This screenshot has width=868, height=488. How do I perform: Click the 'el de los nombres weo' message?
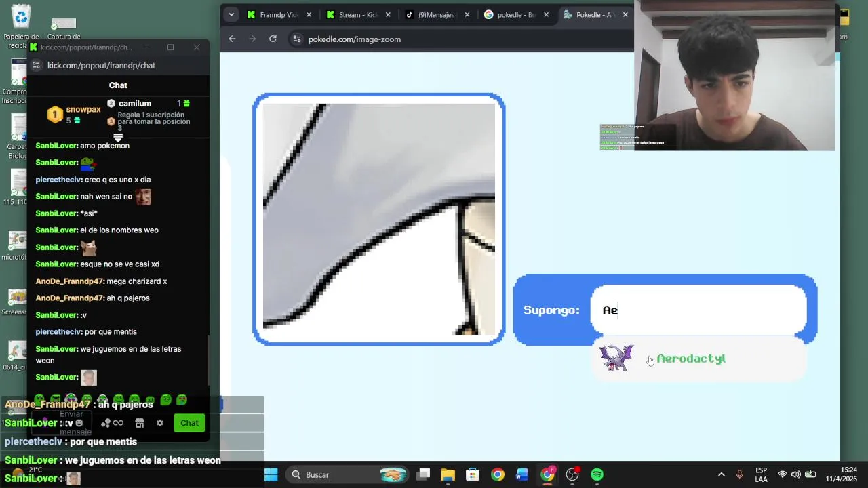coord(119,230)
